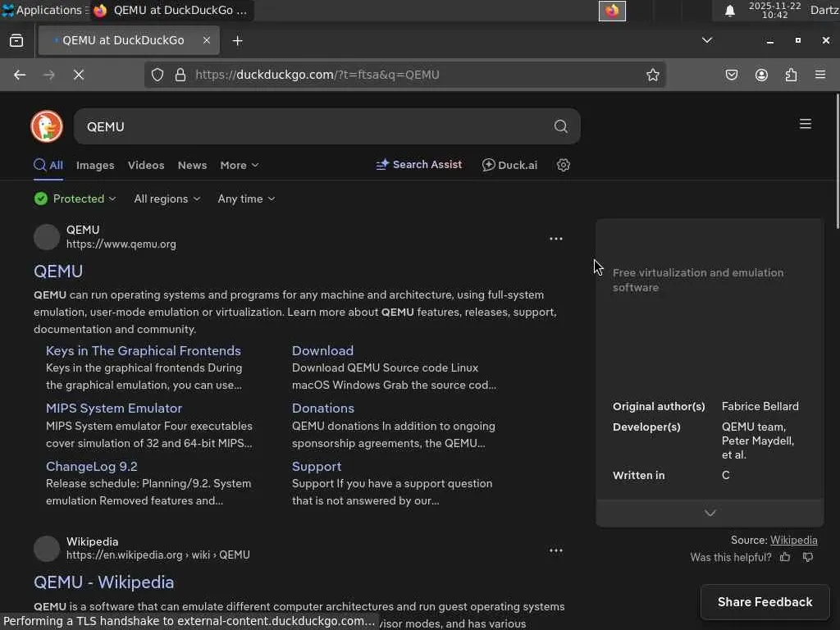
Task: View site security padlock info
Action: tap(180, 75)
